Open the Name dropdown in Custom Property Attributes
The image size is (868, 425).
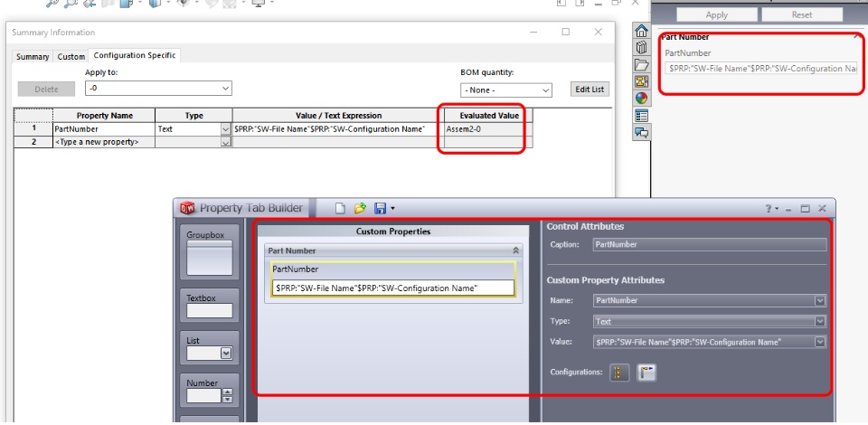[820, 300]
